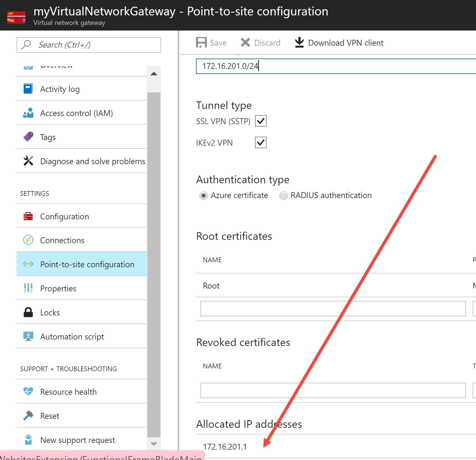Image resolution: width=476 pixels, height=460 pixels.
Task: Click Download VPN client button
Action: tap(339, 43)
